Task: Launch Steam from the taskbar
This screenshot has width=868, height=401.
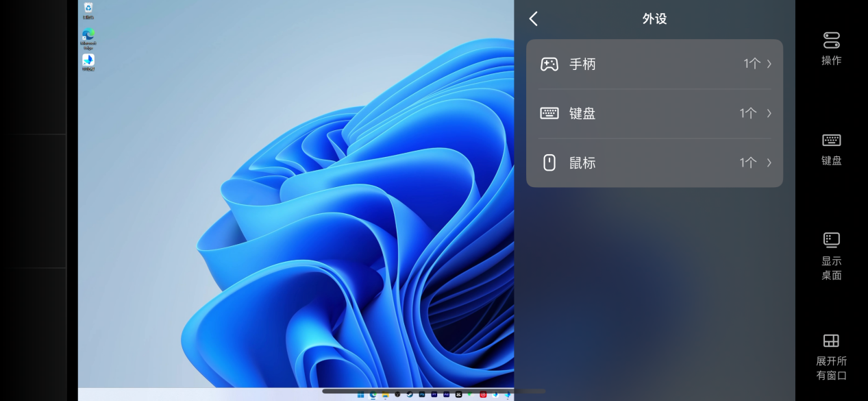Action: click(410, 394)
